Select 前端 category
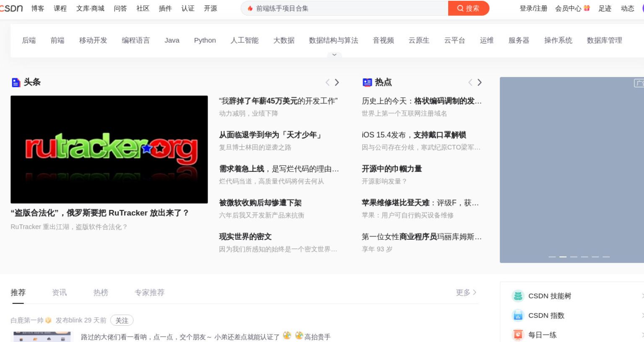Viewport: 644px width, 342px height. tap(57, 41)
